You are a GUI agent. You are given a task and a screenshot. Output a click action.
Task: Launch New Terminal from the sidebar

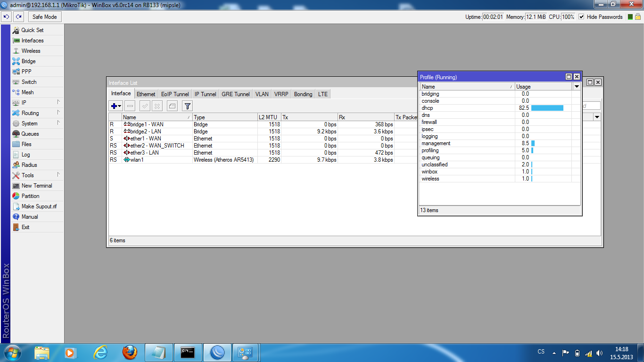[37, 186]
